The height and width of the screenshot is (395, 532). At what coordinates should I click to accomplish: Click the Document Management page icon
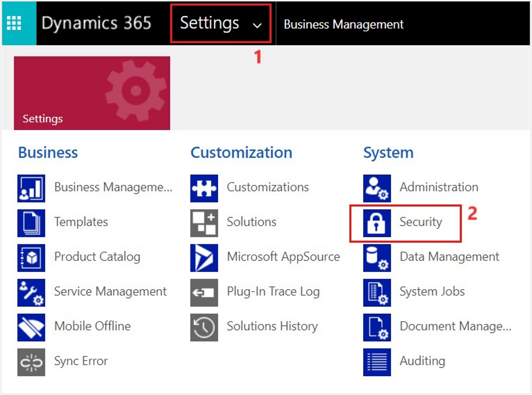point(377,327)
